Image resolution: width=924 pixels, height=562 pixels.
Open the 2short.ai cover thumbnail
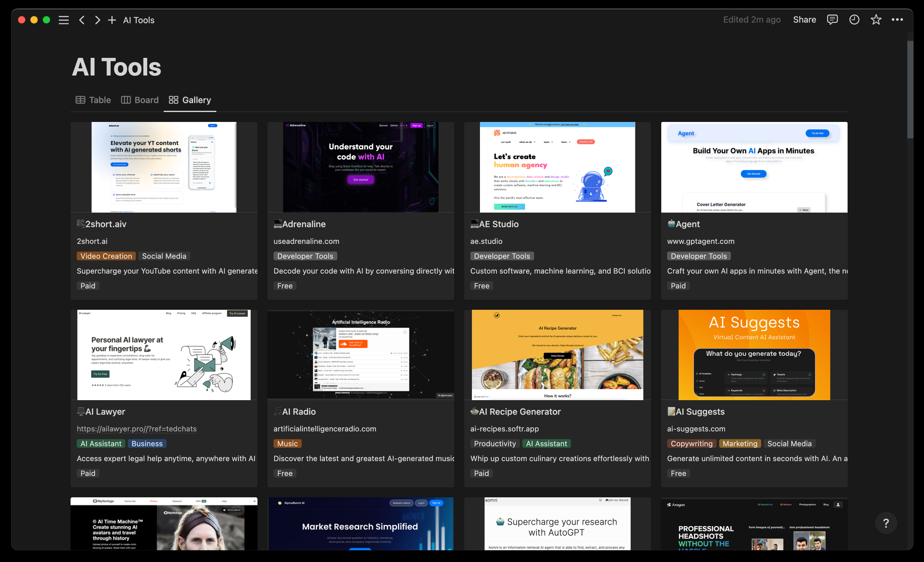pos(164,167)
